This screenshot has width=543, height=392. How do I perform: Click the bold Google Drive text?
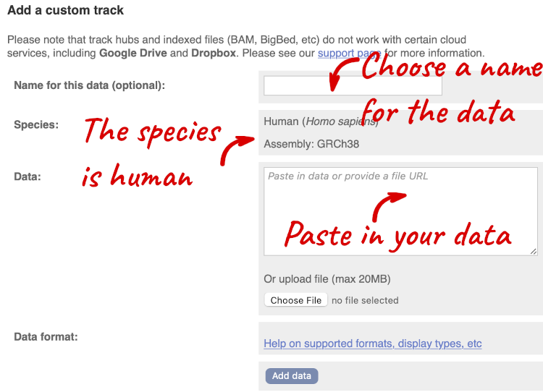[x=133, y=54]
